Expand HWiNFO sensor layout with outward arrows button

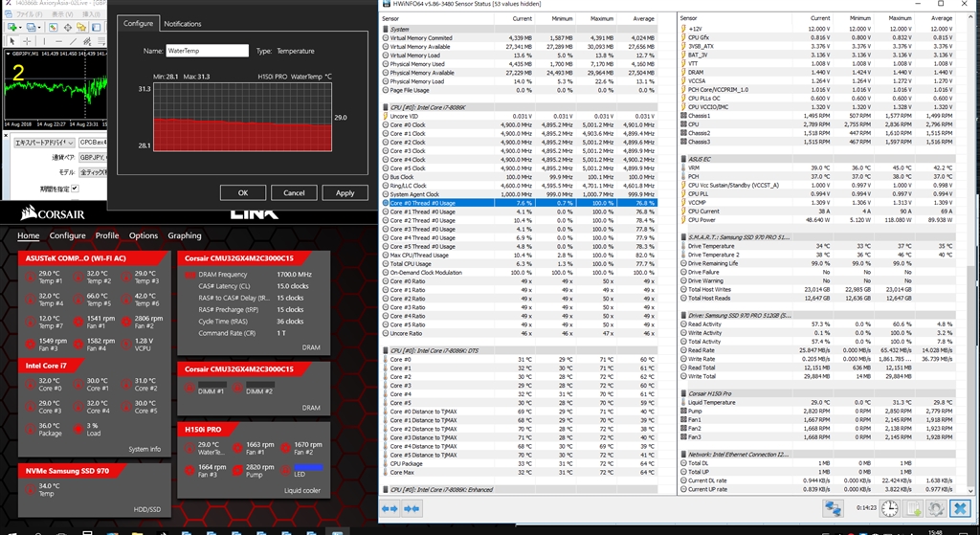pyautogui.click(x=390, y=509)
